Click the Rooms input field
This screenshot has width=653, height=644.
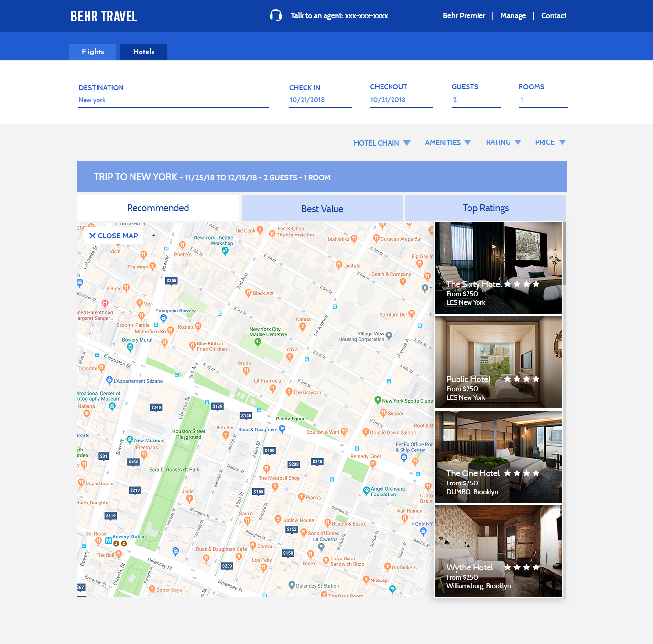tap(543, 100)
